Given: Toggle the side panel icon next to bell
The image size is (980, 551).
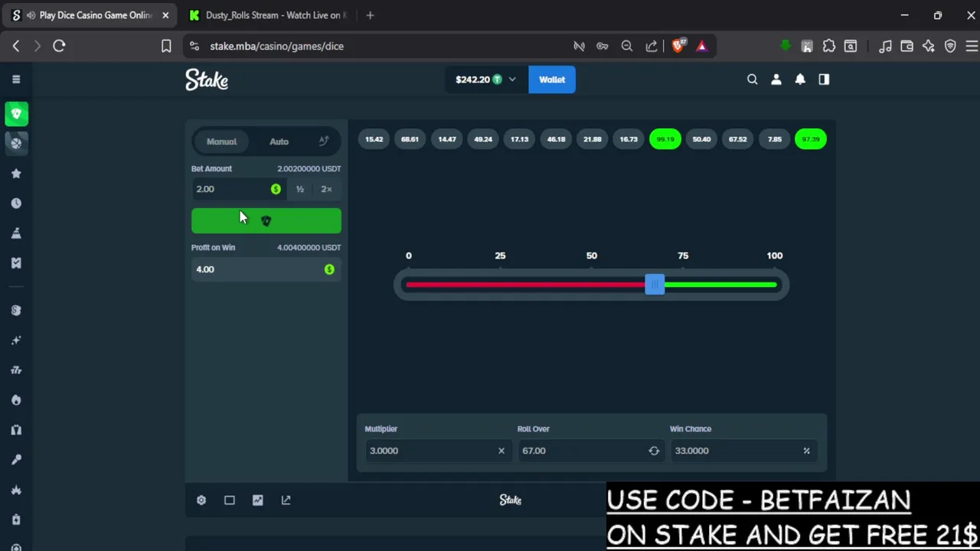Looking at the screenshot, I should coord(824,80).
